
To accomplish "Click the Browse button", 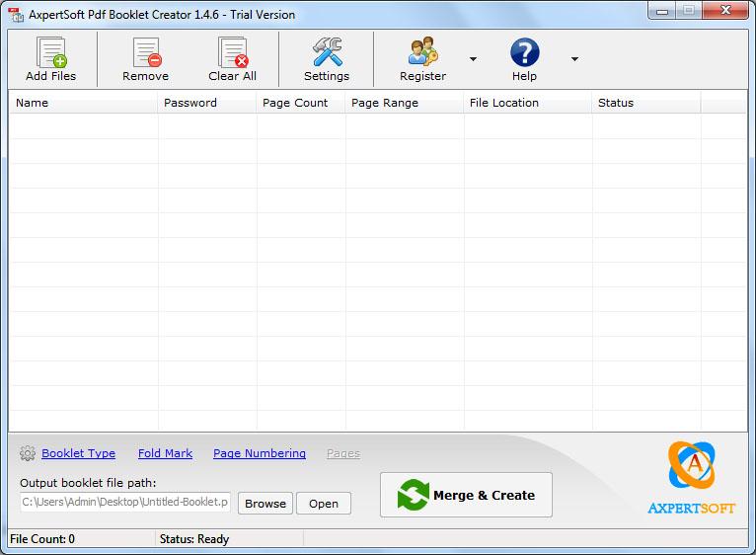I will (x=265, y=504).
